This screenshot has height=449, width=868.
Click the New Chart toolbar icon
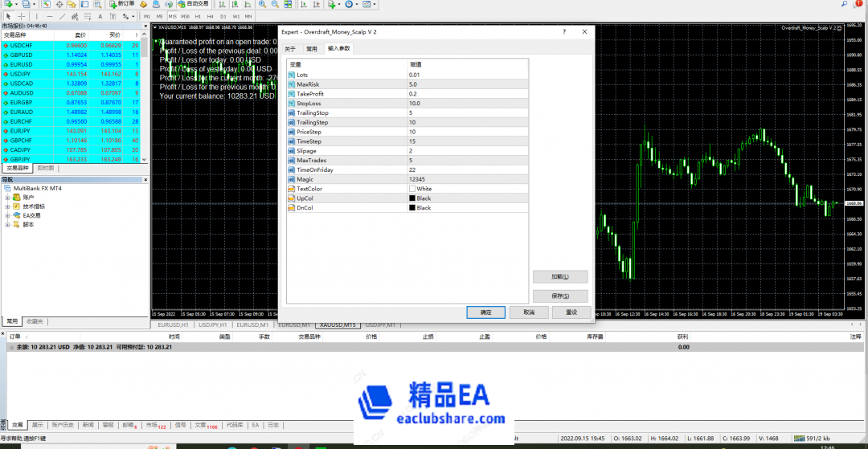click(8, 4)
